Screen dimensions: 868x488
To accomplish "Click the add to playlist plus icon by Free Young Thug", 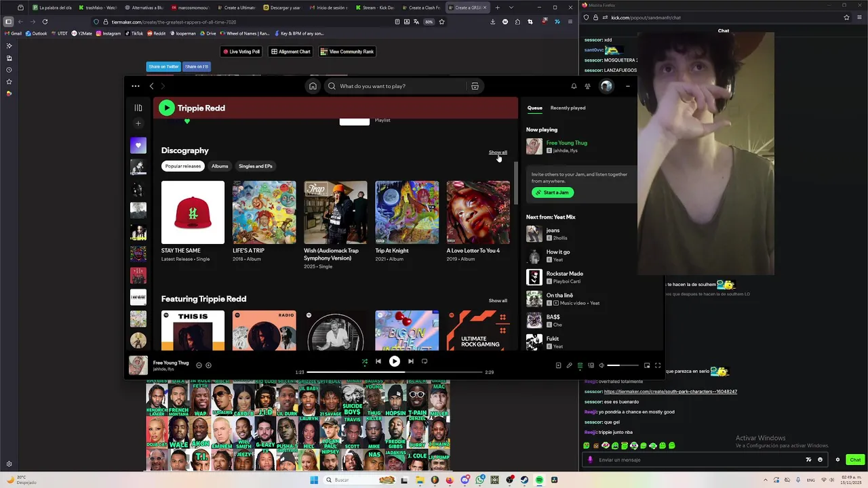I will point(208,365).
